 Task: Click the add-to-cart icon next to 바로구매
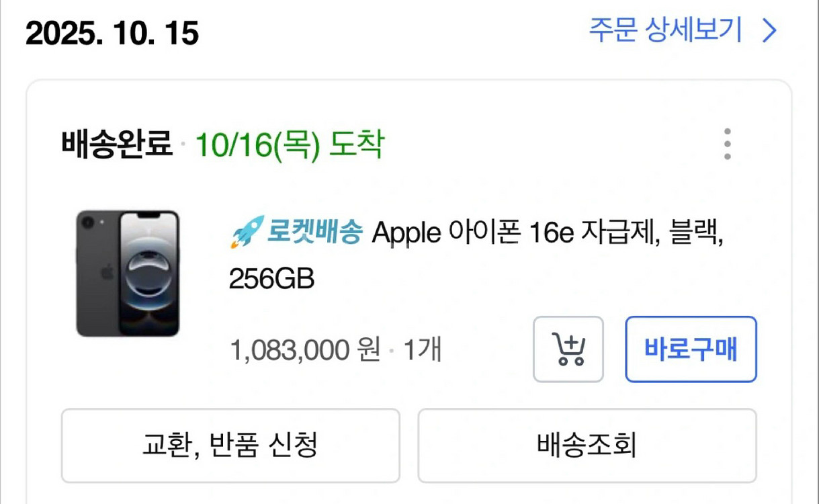click(568, 349)
